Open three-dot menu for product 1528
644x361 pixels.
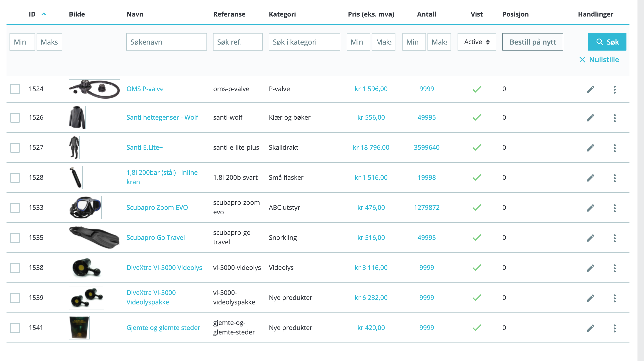(614, 178)
